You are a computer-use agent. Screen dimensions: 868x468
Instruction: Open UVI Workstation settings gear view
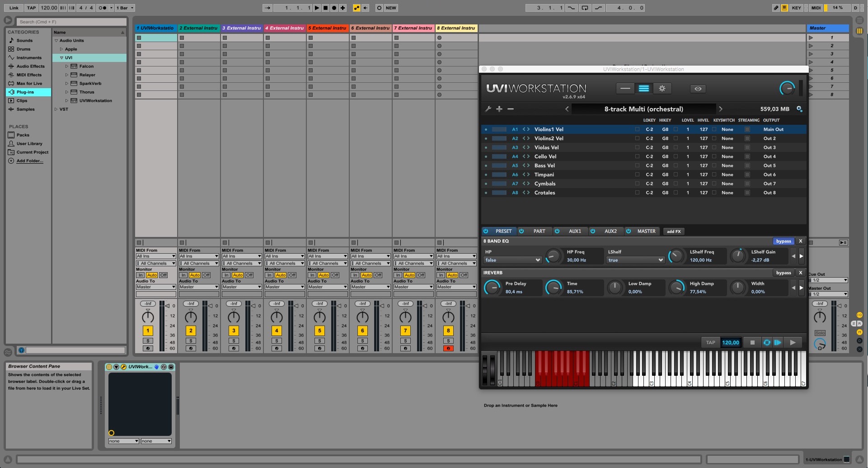point(662,89)
